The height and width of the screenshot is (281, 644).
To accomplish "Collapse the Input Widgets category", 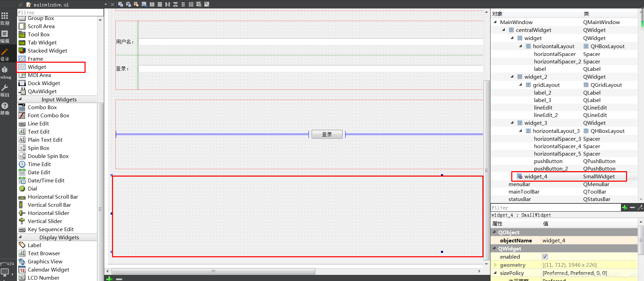I will 20,99.
